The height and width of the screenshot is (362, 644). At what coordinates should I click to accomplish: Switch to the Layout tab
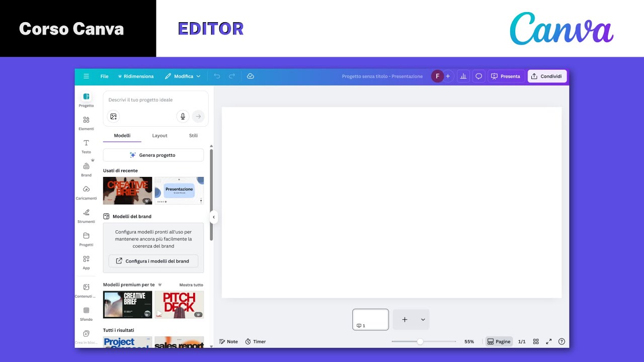[x=159, y=136]
